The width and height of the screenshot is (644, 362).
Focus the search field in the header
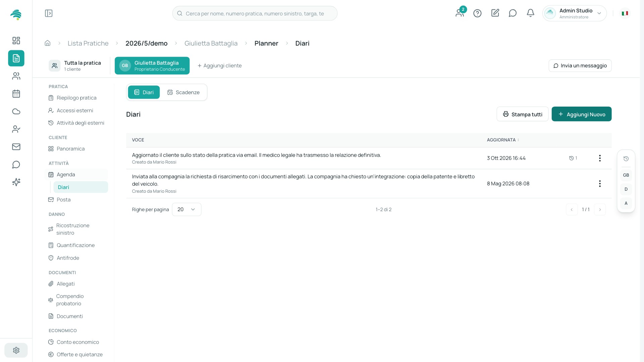coord(255,13)
